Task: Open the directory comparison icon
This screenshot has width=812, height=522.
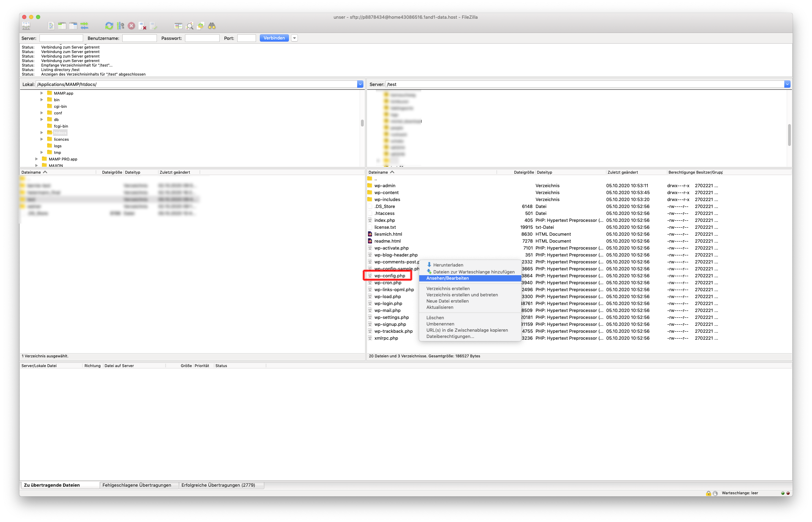Action: 178,26
